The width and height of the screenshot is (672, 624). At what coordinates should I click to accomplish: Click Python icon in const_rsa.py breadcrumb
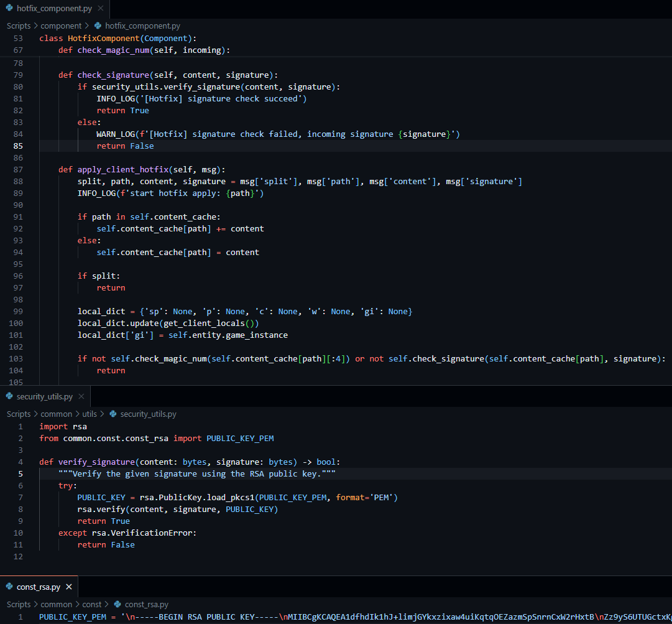click(x=117, y=604)
